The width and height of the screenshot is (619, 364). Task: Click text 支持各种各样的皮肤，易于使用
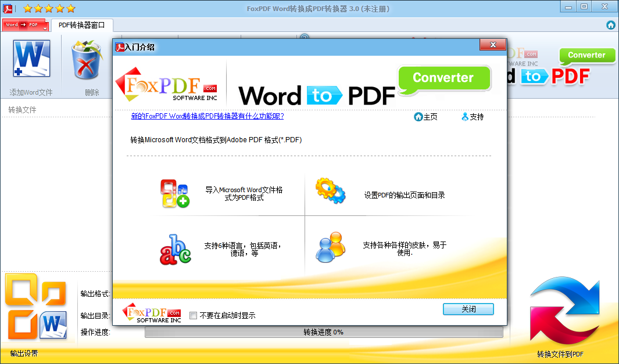405,249
